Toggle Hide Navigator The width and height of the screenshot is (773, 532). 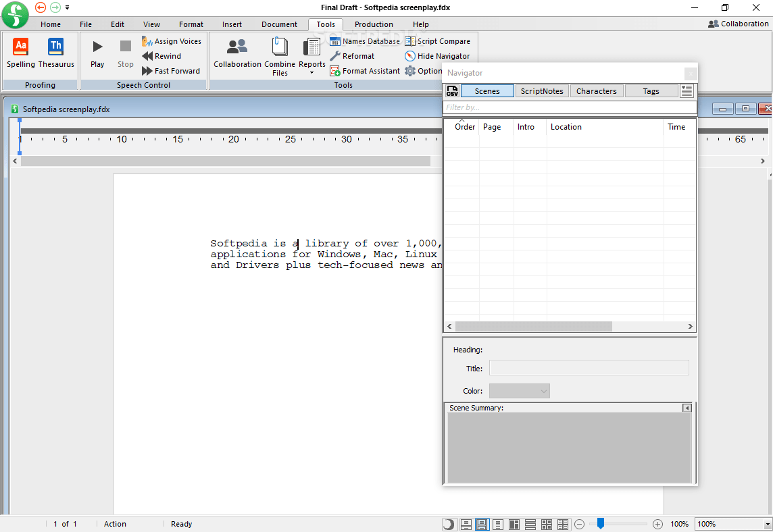click(437, 56)
